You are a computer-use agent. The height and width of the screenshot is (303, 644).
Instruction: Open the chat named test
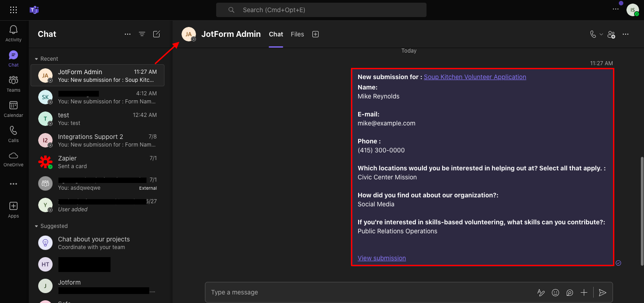coord(98,119)
